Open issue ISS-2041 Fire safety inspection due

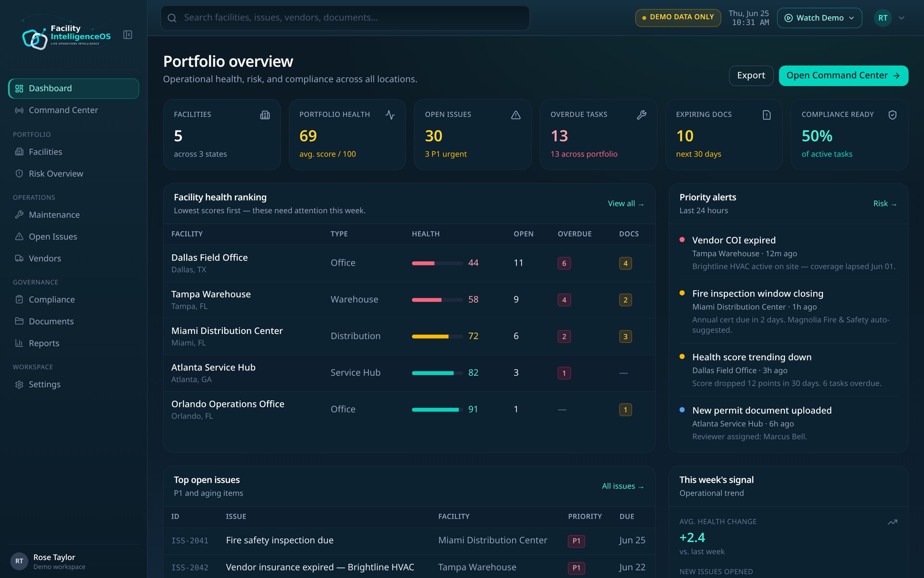click(x=409, y=540)
